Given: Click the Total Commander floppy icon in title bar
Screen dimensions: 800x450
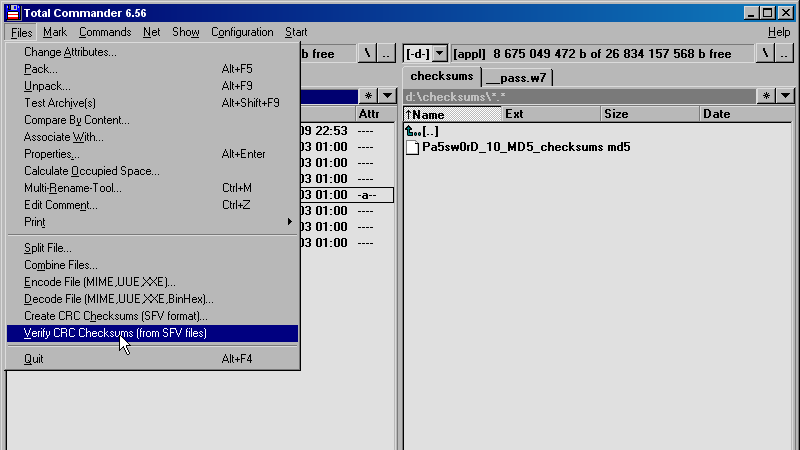Looking at the screenshot, I should (x=13, y=12).
